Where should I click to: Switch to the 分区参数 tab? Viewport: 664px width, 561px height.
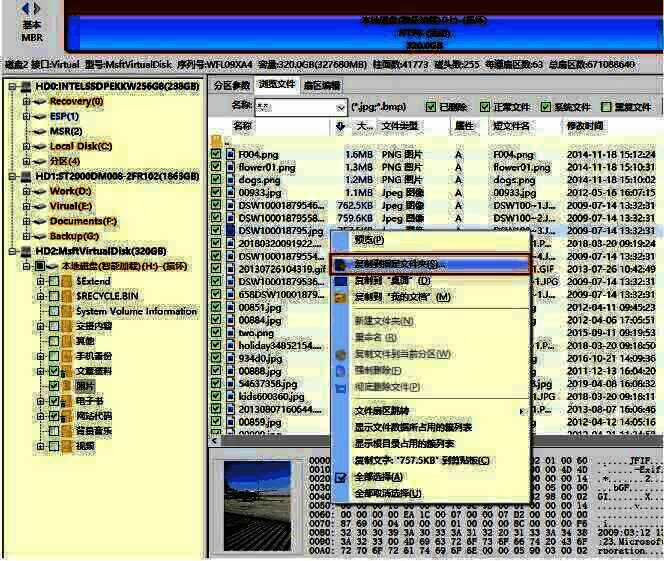pos(230,85)
